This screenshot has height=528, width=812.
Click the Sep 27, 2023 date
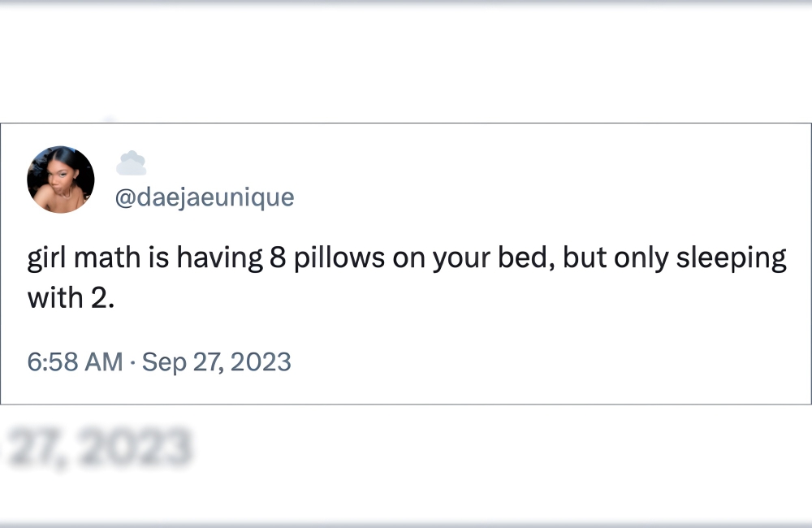pos(216,361)
